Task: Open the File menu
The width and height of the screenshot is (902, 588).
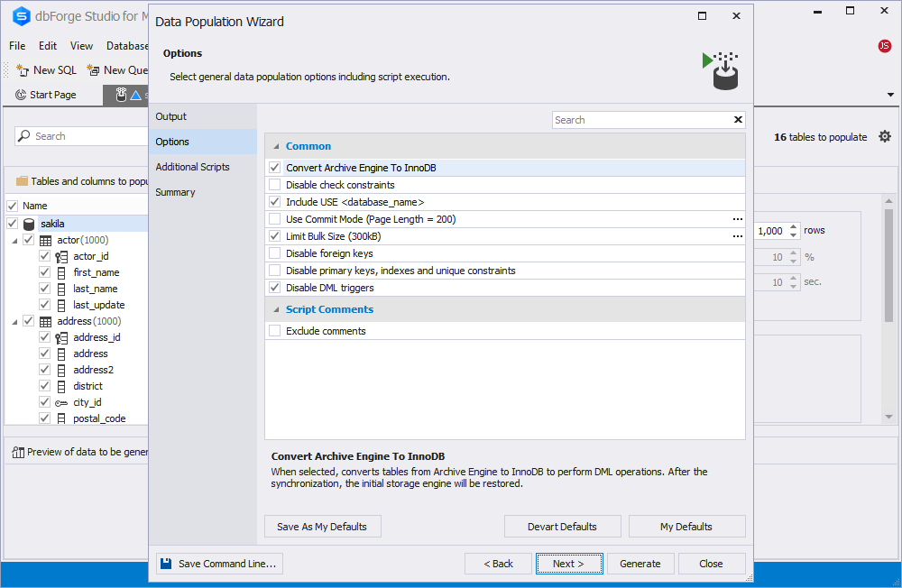Action: pyautogui.click(x=17, y=46)
